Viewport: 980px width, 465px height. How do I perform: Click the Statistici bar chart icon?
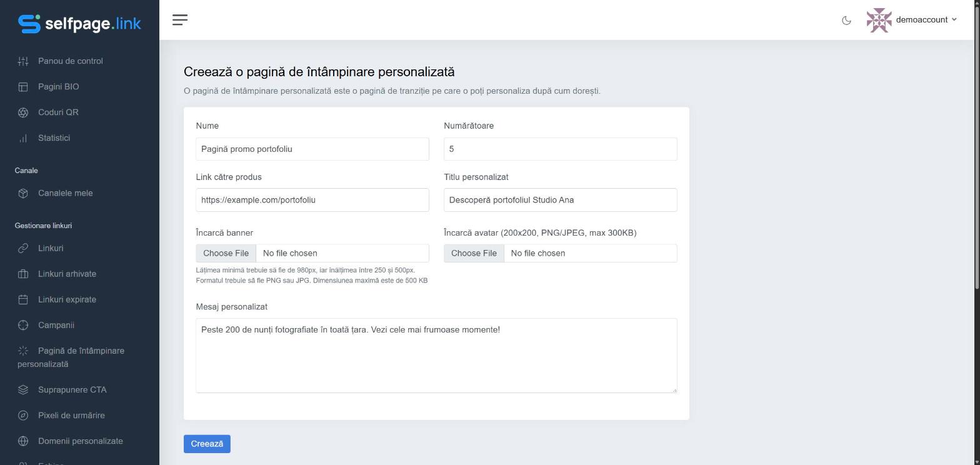point(23,138)
